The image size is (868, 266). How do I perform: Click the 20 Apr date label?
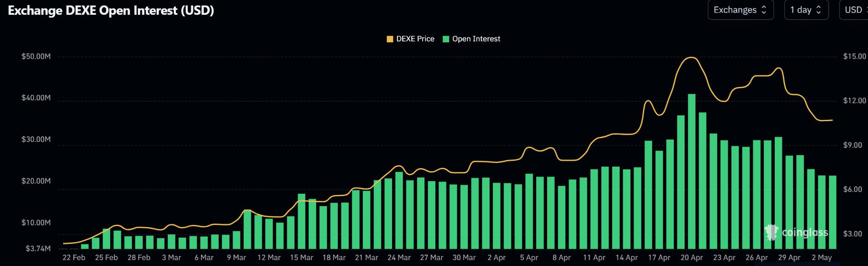point(692,258)
